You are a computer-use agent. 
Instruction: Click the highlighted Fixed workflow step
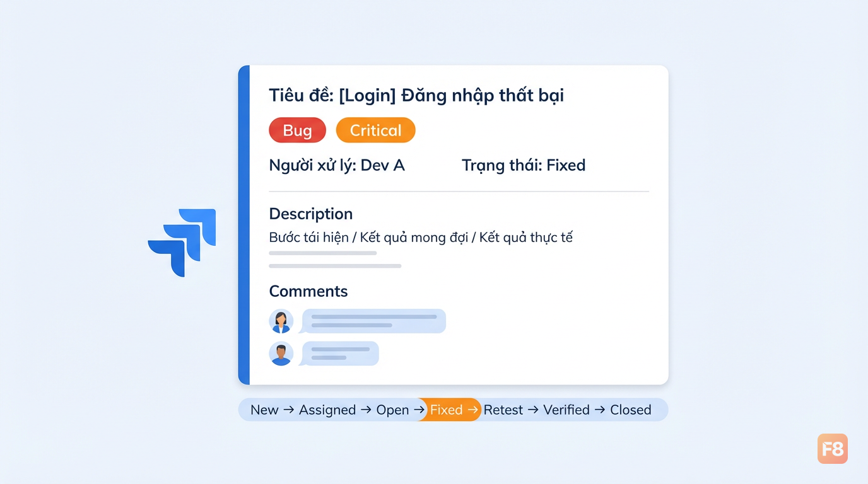[x=449, y=410]
